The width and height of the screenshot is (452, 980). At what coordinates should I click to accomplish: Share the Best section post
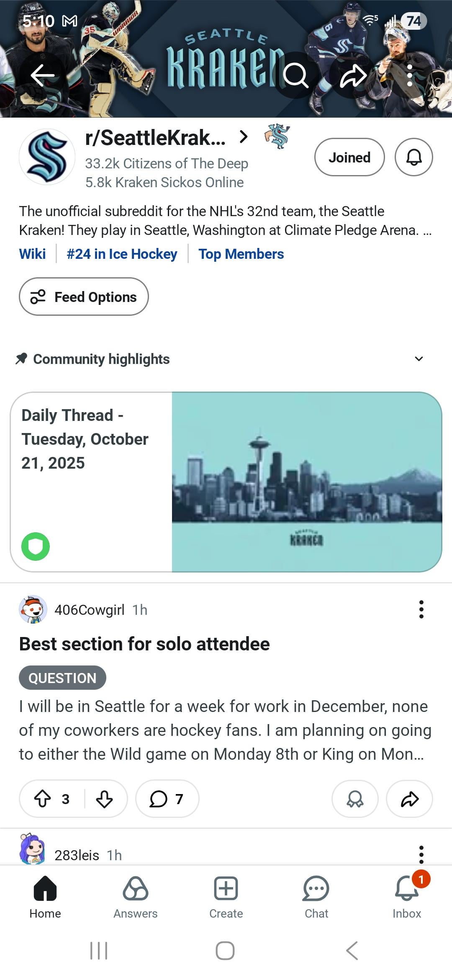[x=409, y=799]
